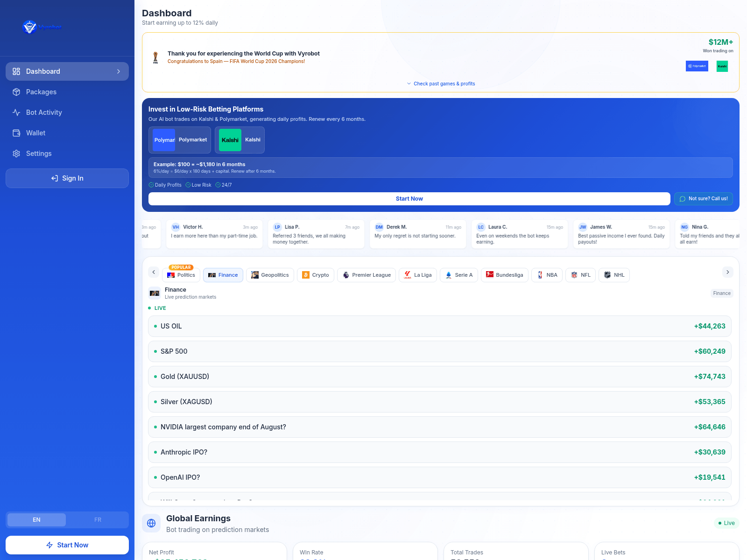The width and height of the screenshot is (747, 560).
Task: Click the Dashboard chevron arrow
Action: (119, 71)
